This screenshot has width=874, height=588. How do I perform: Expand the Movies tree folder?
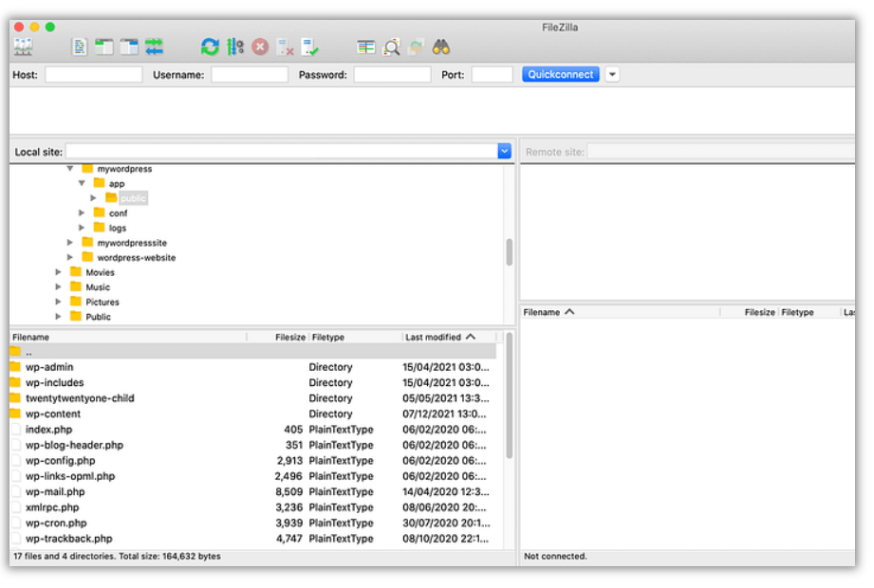click(x=58, y=272)
